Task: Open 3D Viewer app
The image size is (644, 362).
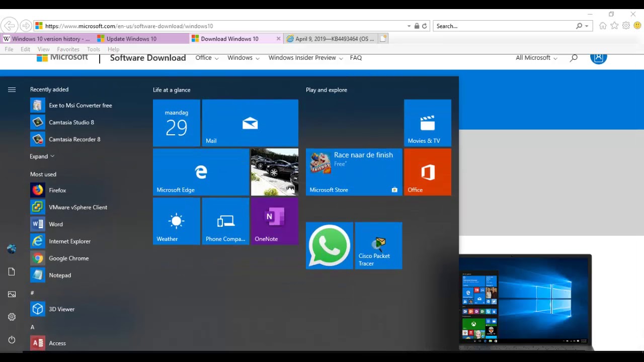Action: coord(53,309)
